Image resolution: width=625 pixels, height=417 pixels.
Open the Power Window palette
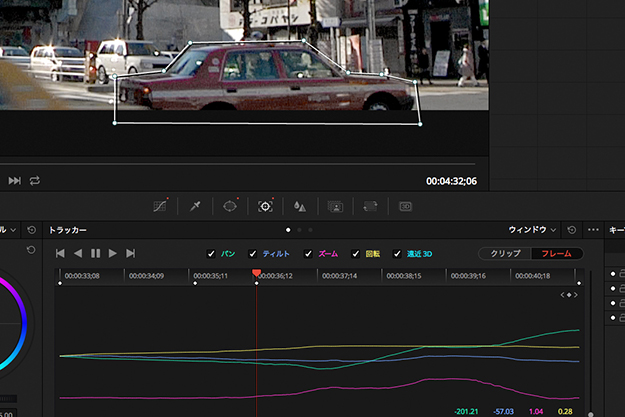point(230,206)
